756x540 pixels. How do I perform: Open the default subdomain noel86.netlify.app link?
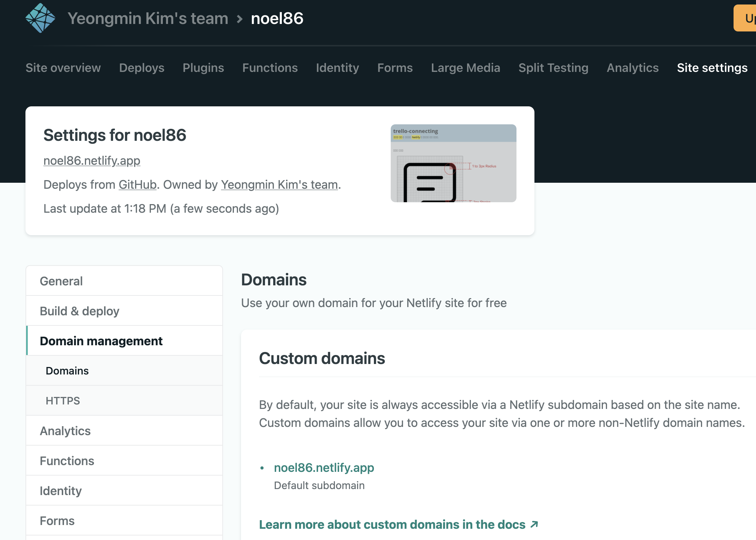pos(324,468)
